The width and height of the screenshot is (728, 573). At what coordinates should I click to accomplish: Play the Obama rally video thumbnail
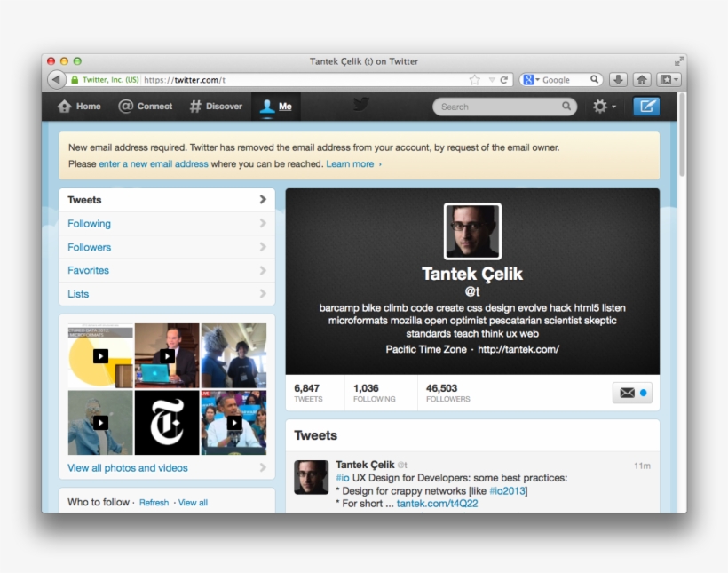tap(233, 423)
